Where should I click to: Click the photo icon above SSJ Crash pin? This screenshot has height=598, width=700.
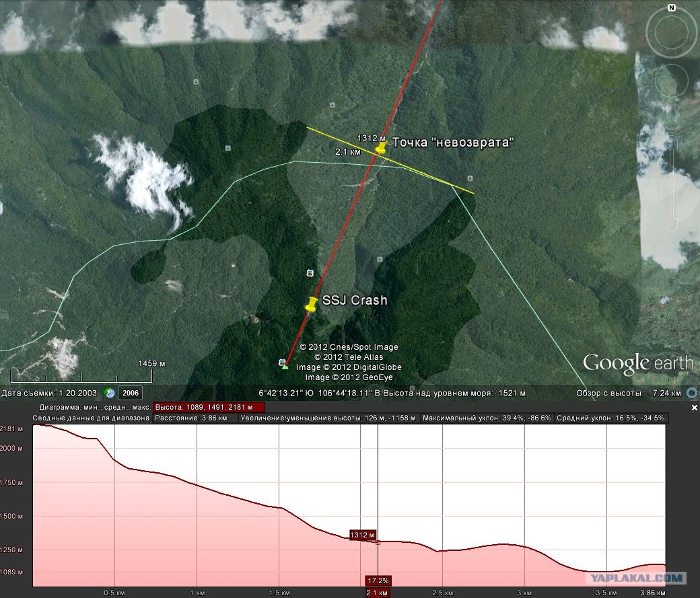pyautogui.click(x=310, y=272)
